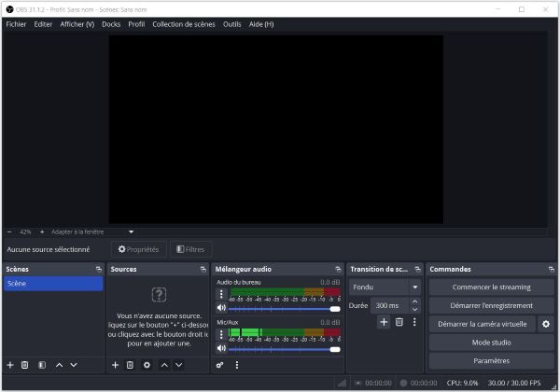Image resolution: width=560 pixels, height=392 pixels.
Task: Open the Adapter à la fenêtre dropdown
Action: (x=92, y=232)
